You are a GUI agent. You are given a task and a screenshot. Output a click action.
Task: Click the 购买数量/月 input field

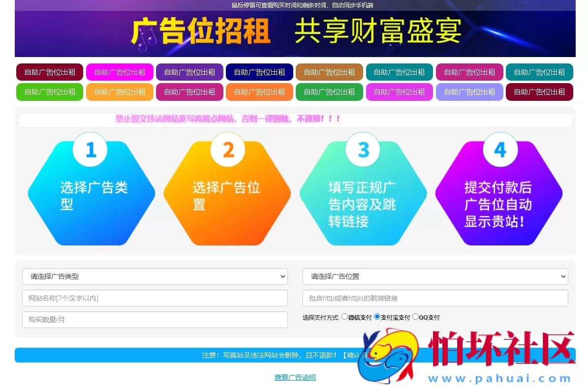point(155,320)
